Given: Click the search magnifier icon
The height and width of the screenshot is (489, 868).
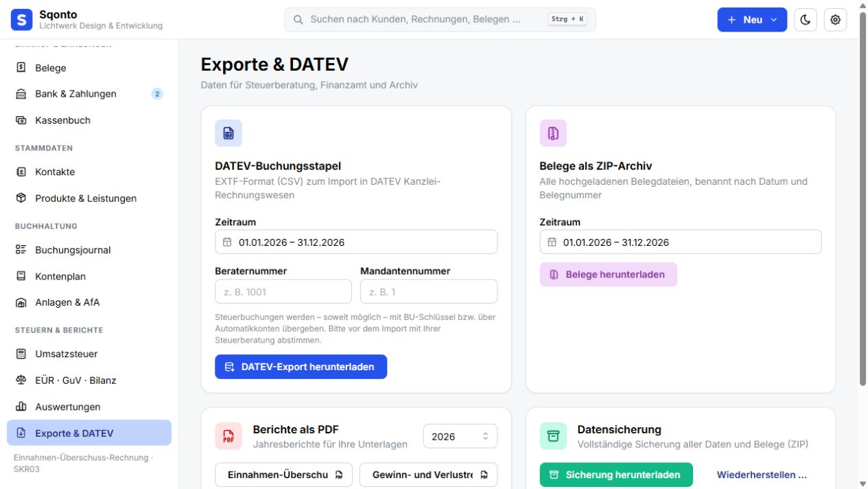Looking at the screenshot, I should click(298, 20).
